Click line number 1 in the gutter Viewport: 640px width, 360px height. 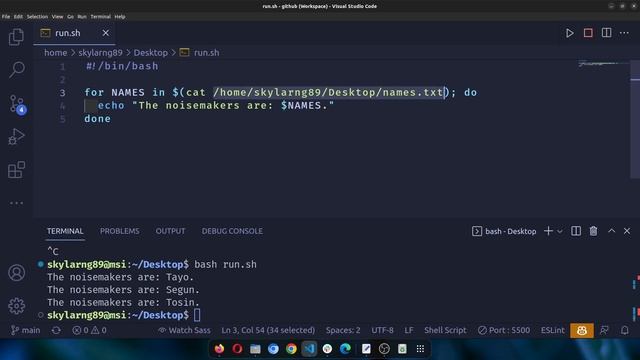pyautogui.click(x=62, y=67)
